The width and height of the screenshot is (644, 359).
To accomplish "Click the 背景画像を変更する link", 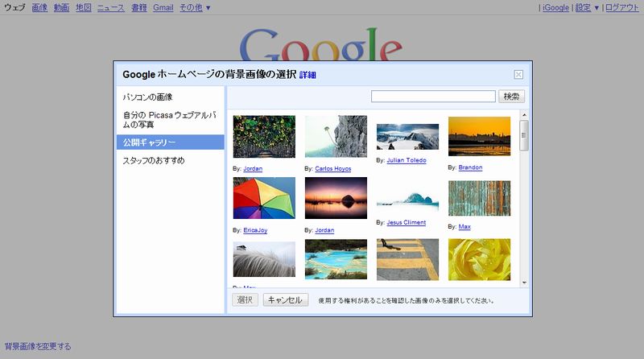I will pyautogui.click(x=38, y=346).
